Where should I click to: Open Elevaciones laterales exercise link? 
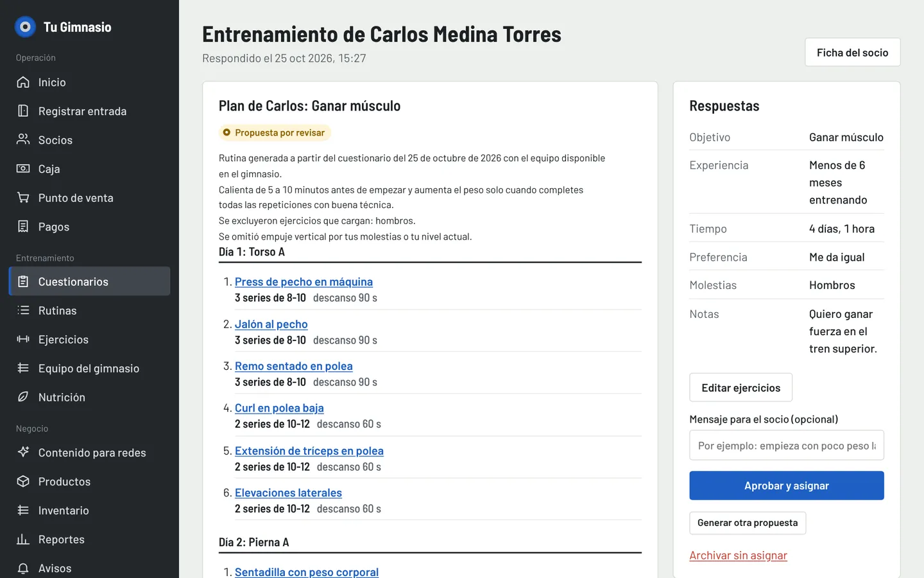(x=288, y=493)
